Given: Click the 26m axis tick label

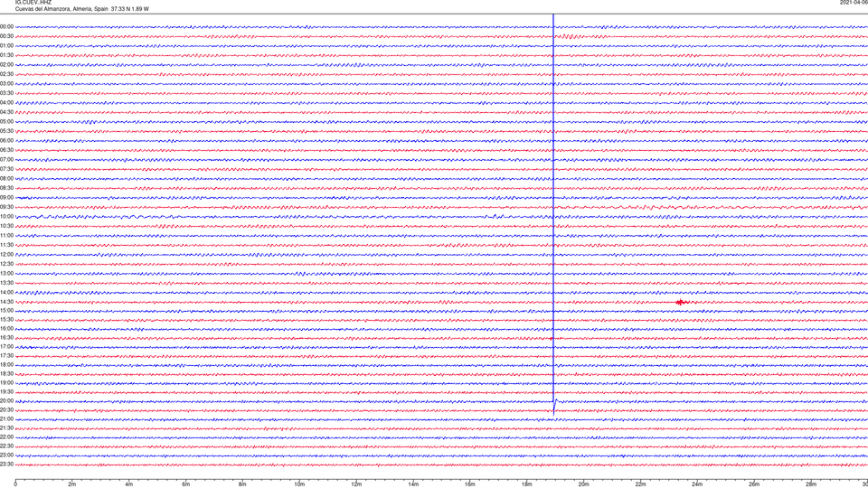Looking at the screenshot, I should pos(754,484).
